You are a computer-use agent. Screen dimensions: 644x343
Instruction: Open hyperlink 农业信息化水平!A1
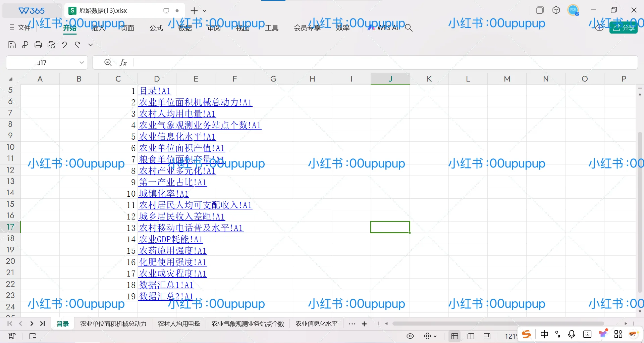[x=177, y=137]
